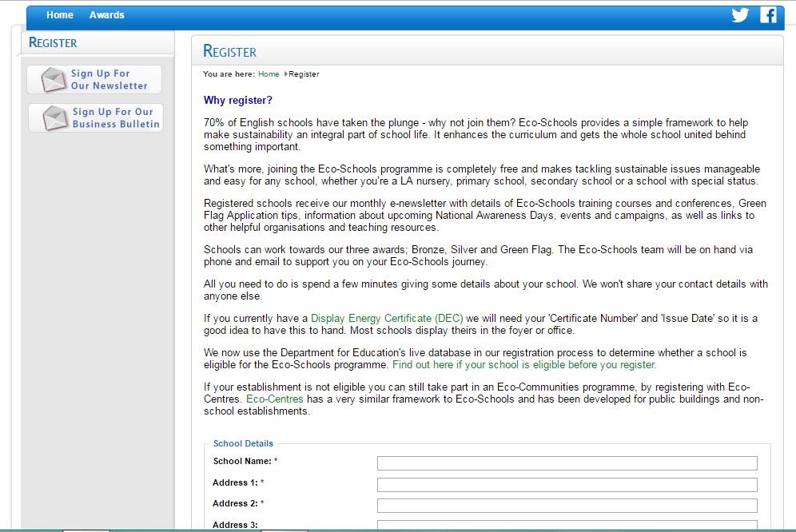The width and height of the screenshot is (796, 532).
Task: Click the 'School Details' fieldset legend
Action: click(243, 443)
